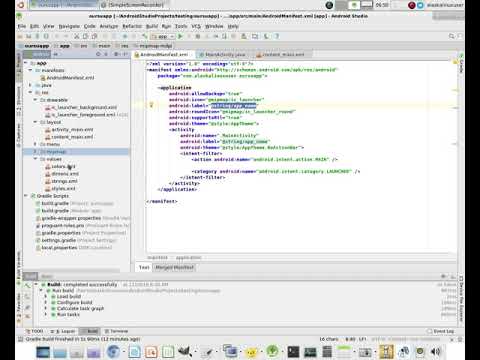Select the AndroidManifest.xml editor tab
This screenshot has height=360, width=480.
(x=163, y=54)
